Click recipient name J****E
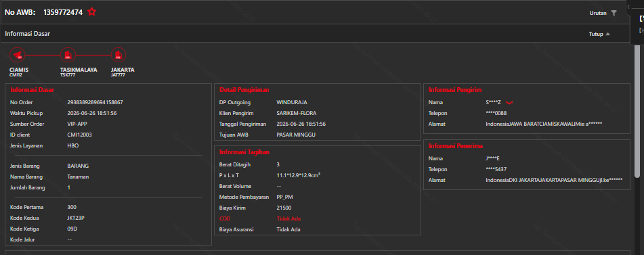644x255 pixels. (x=493, y=158)
